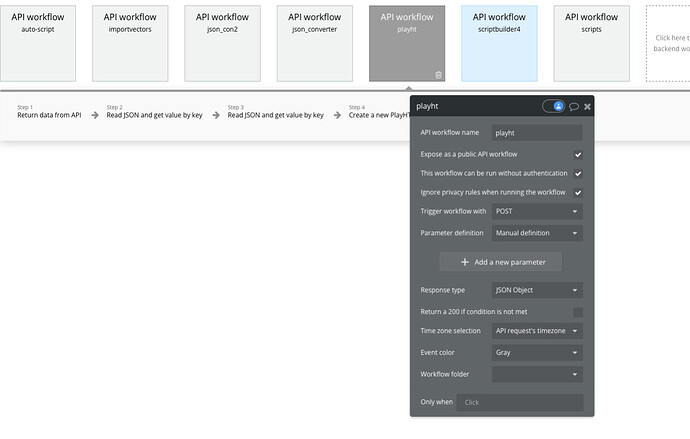
Task: Select the playht API workflow card
Action: coord(407,44)
